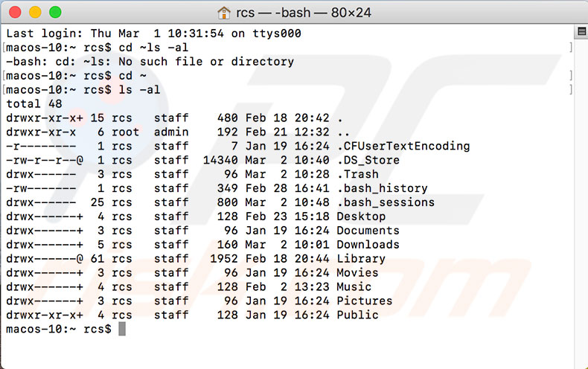Click the link count '25' for .bash_sessions
The height and width of the screenshot is (369, 588).
click(x=98, y=202)
